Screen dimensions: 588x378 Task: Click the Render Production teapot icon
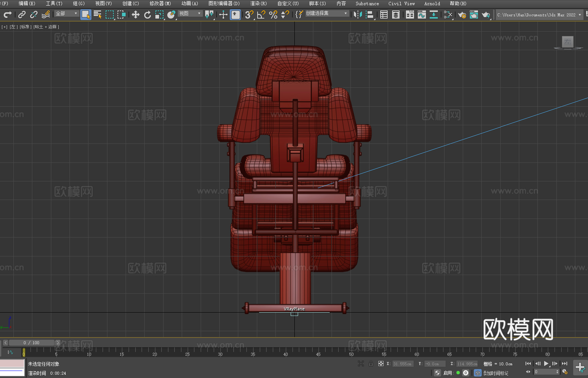pyautogui.click(x=486, y=14)
